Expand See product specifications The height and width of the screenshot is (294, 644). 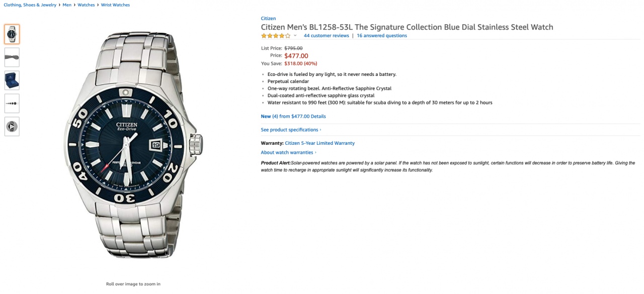pyautogui.click(x=291, y=130)
